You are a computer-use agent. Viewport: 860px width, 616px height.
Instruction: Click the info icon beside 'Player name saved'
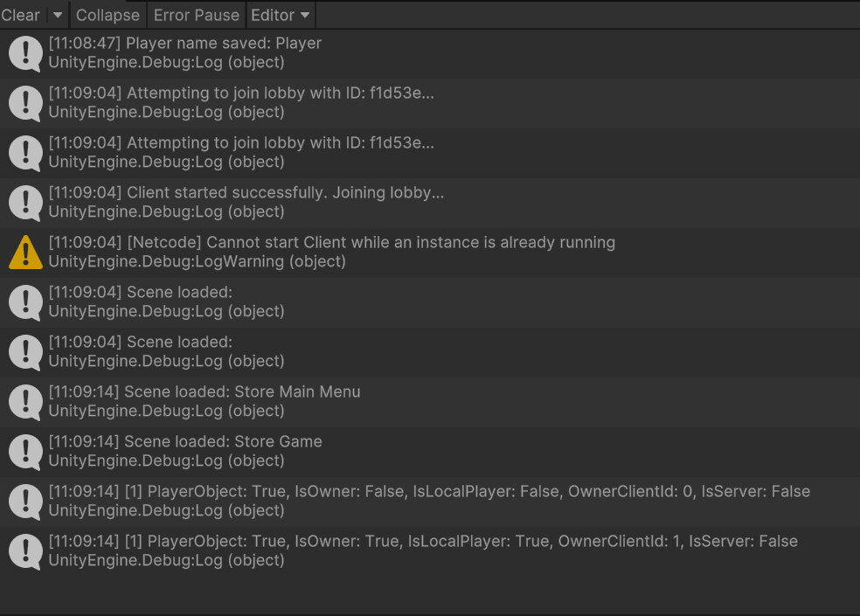tap(25, 53)
